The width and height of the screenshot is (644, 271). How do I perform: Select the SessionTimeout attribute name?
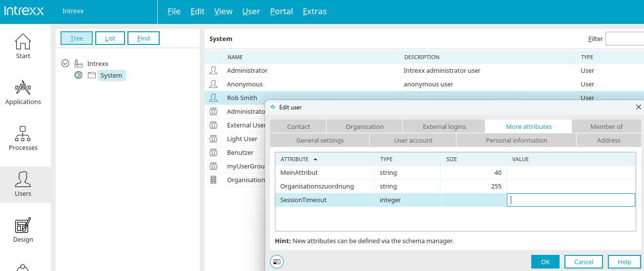tap(303, 200)
